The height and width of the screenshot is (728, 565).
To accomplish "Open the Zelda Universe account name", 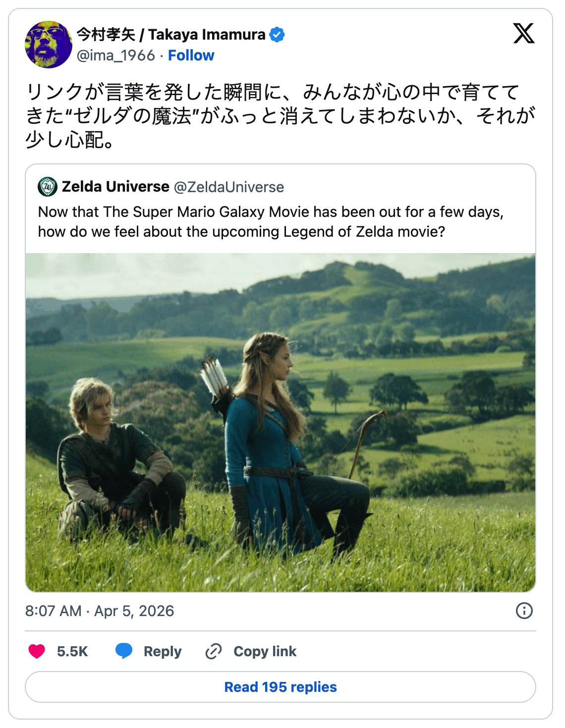I will (x=115, y=187).
